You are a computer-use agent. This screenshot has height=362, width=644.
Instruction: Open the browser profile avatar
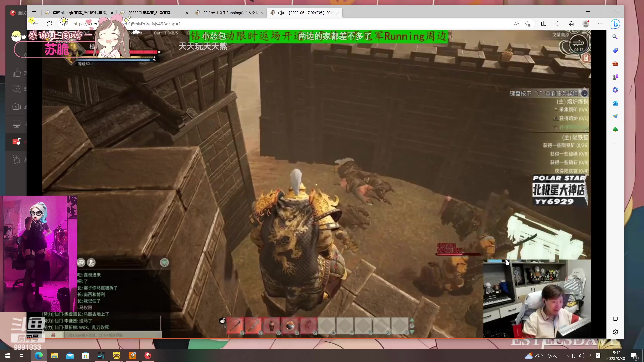[586, 24]
